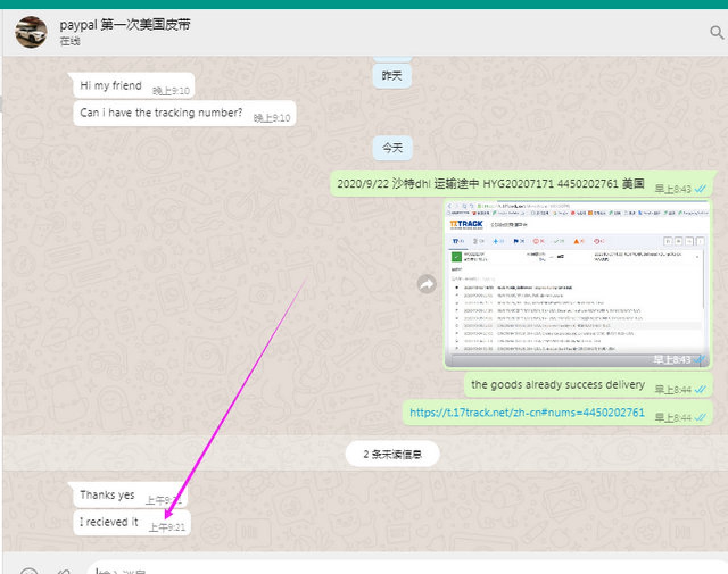Open the contact's profile picture avatar
The image size is (728, 574).
click(31, 32)
